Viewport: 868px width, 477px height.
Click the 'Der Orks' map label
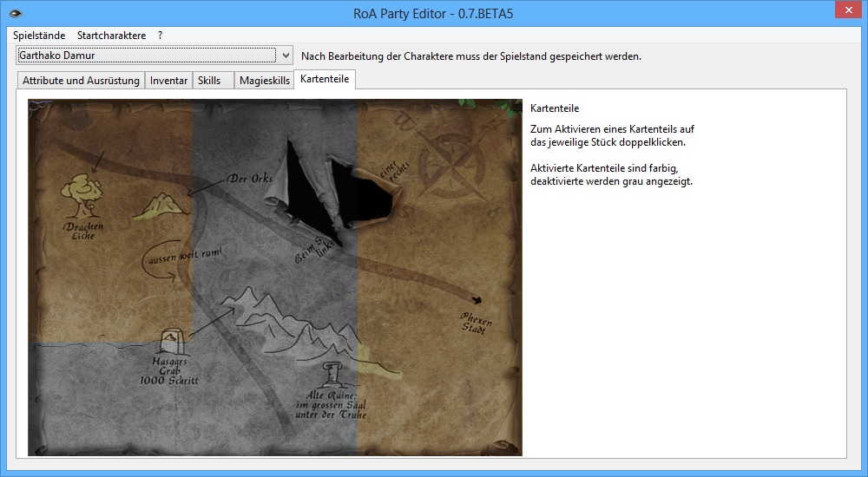tap(251, 178)
